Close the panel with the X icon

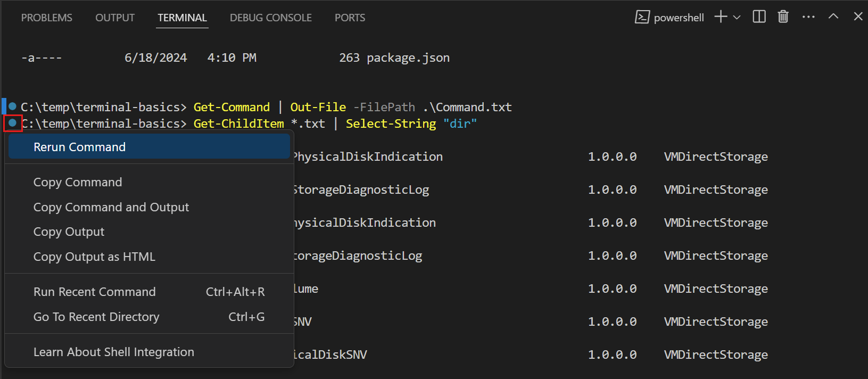pyautogui.click(x=858, y=17)
